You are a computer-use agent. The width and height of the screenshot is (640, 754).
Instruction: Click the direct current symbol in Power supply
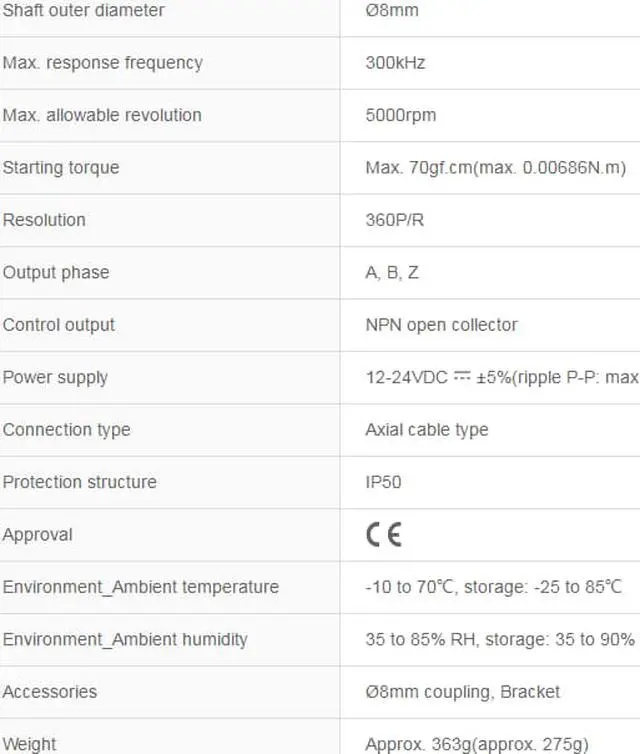(x=462, y=377)
